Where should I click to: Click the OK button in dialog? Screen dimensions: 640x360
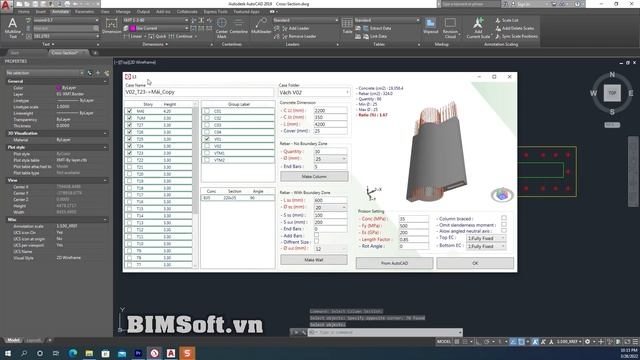click(475, 263)
